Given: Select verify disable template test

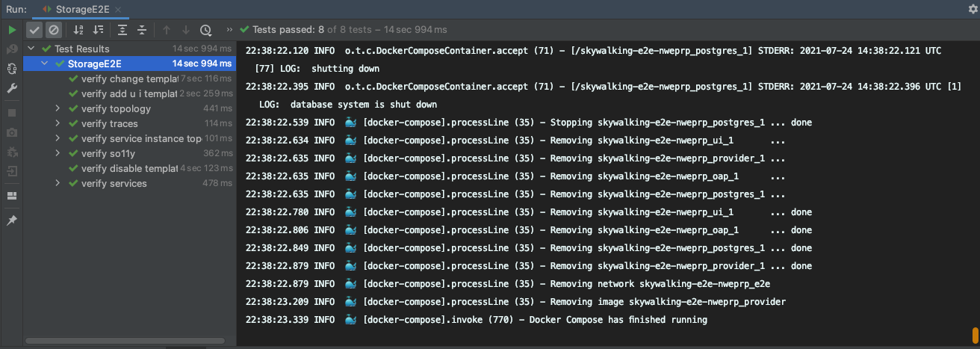Looking at the screenshot, I should point(129,168).
